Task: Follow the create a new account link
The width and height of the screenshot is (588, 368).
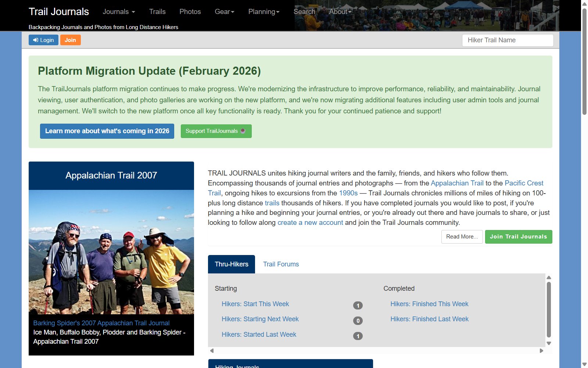Action: click(x=310, y=223)
